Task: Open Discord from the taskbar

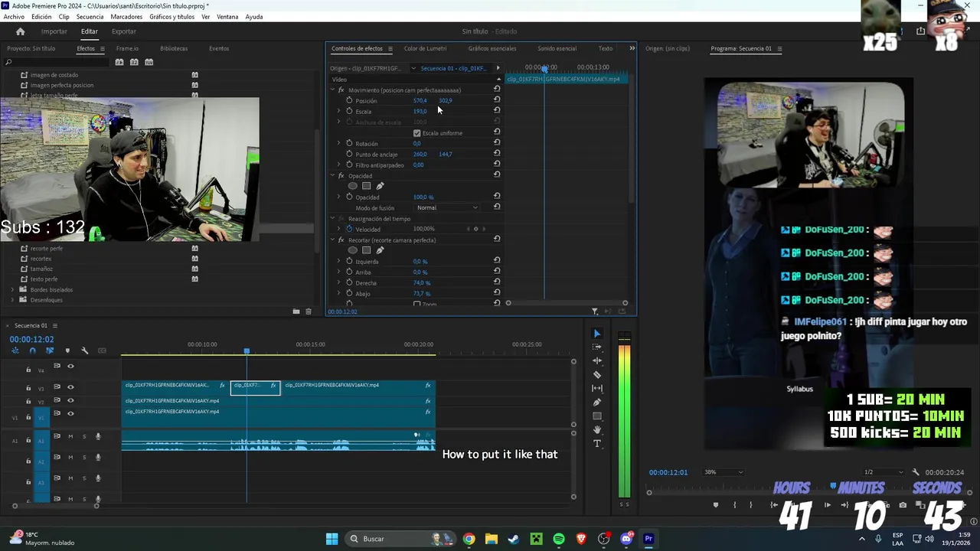Action: pyautogui.click(x=626, y=539)
